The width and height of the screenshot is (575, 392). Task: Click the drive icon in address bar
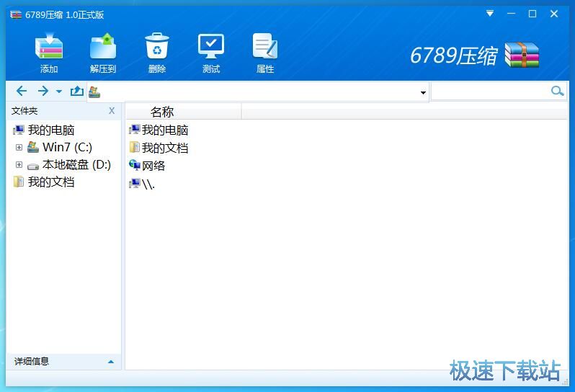point(94,92)
